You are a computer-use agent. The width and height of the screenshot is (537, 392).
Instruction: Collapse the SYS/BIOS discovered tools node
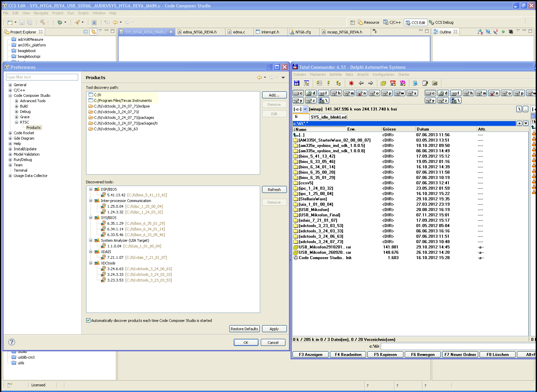pos(91,218)
